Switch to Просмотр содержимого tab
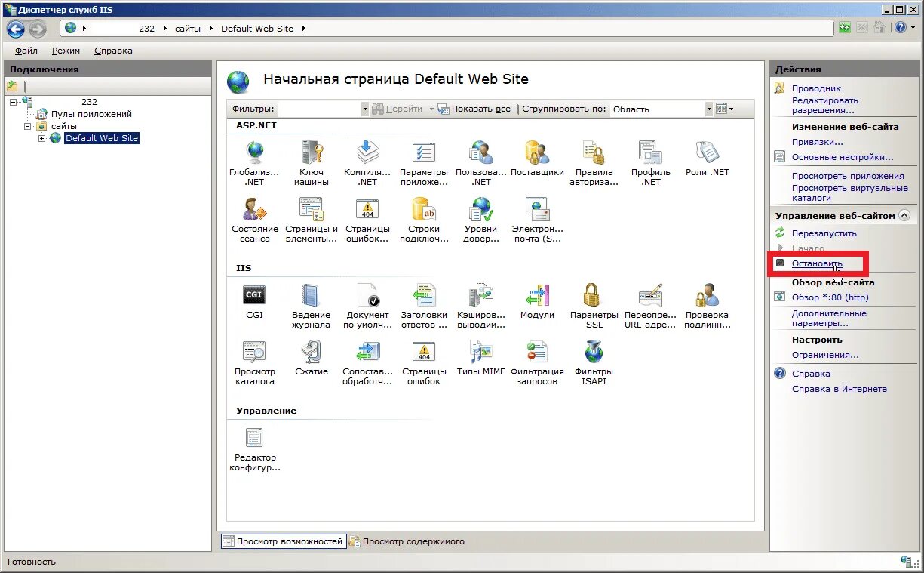 point(407,541)
